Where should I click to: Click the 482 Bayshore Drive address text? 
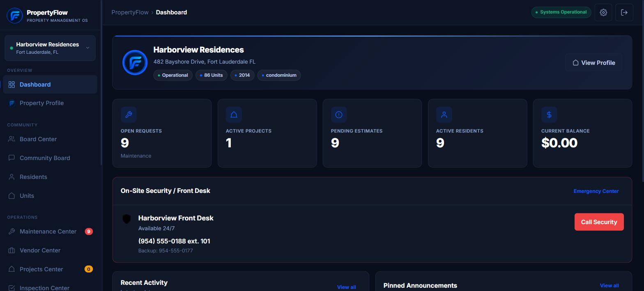(205, 62)
